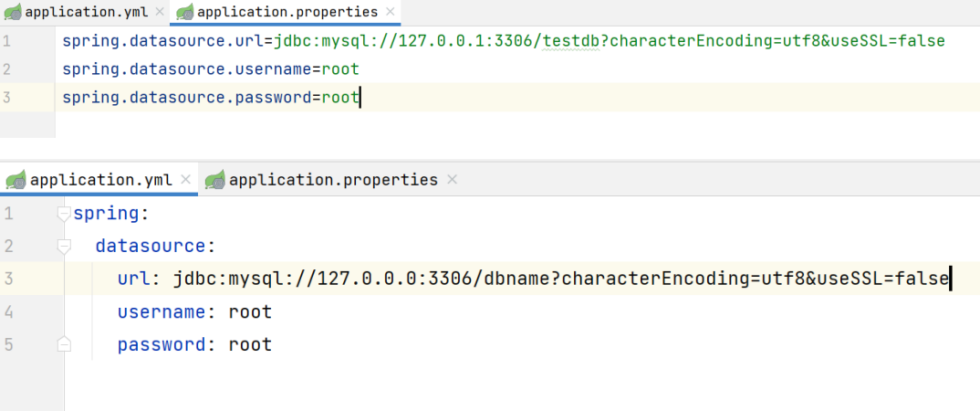Screen dimensions: 980x411
Task: Close application.properties tab in top editor
Action: 390,12
